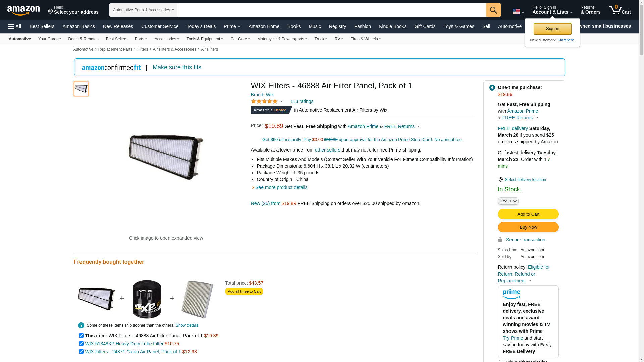Click the delivery location pin icon

coord(500,180)
